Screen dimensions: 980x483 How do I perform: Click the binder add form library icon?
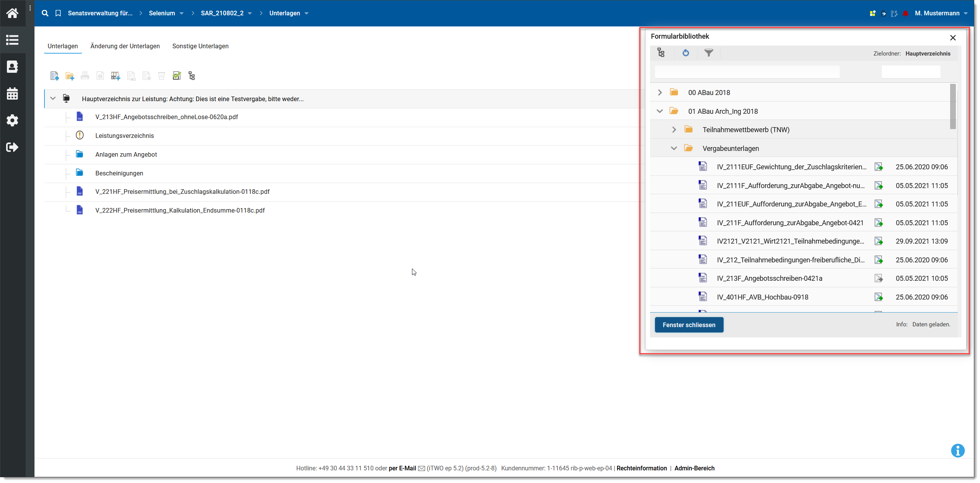(115, 76)
